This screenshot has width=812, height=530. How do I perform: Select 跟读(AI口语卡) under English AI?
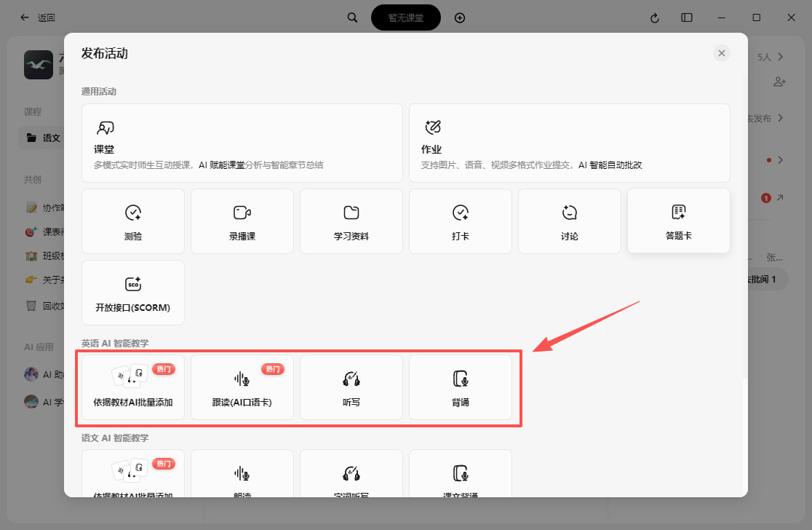242,387
